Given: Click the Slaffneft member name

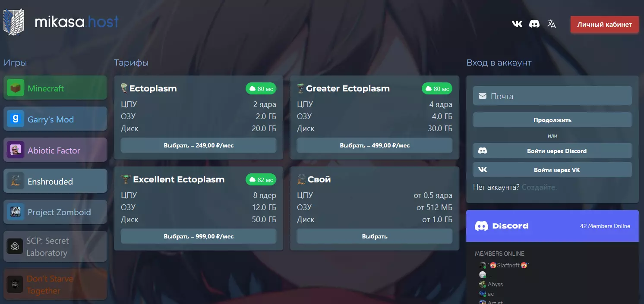Looking at the screenshot, I should (508, 266).
